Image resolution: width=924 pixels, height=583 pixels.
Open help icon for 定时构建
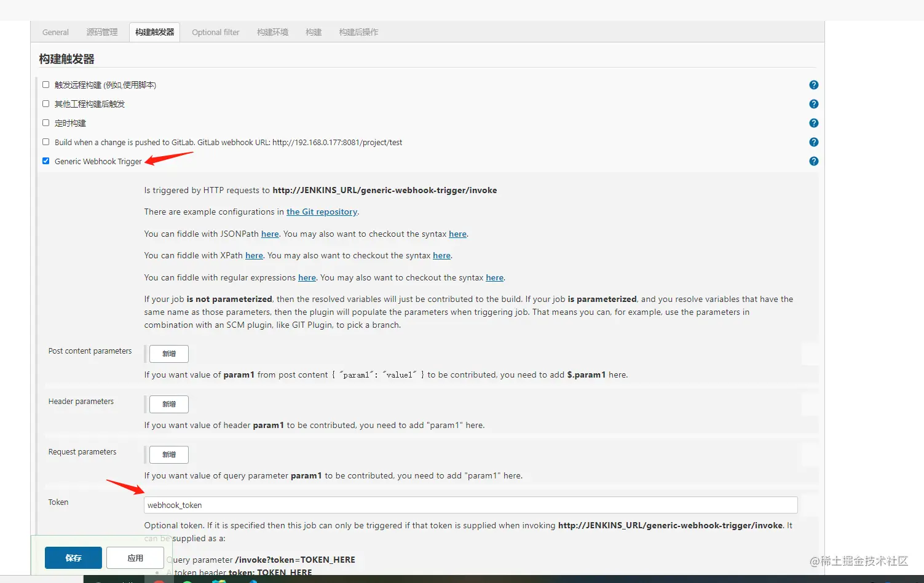click(x=813, y=123)
